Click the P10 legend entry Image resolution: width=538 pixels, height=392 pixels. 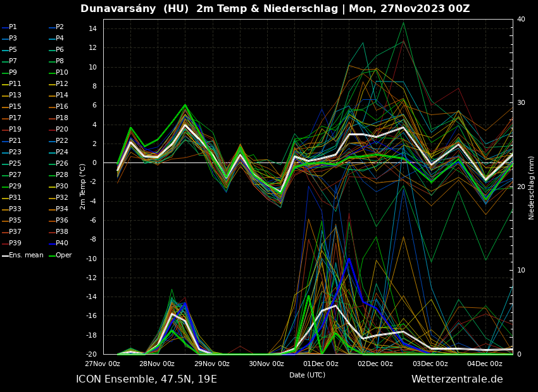coord(61,73)
